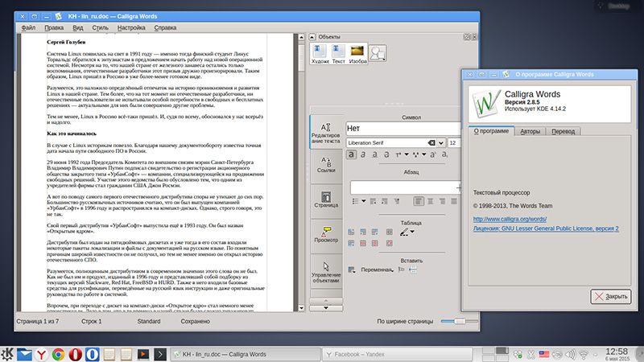Toggle bold character formatting

click(x=351, y=154)
